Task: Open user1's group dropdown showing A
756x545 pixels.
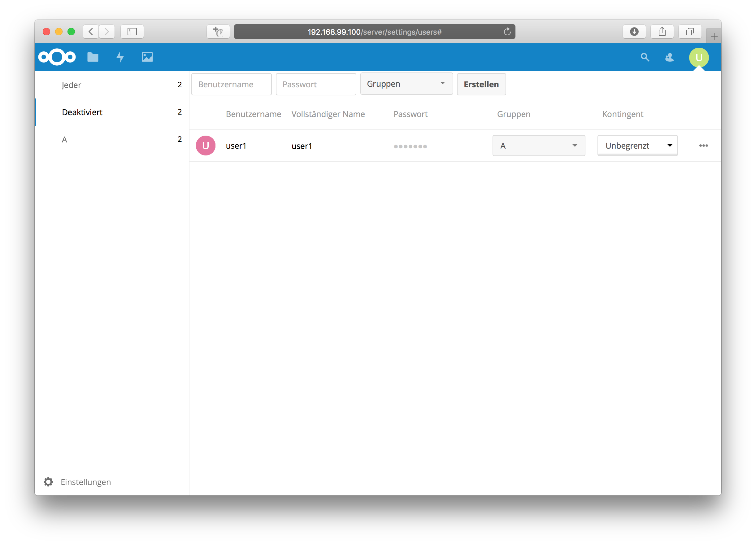Action: (539, 146)
